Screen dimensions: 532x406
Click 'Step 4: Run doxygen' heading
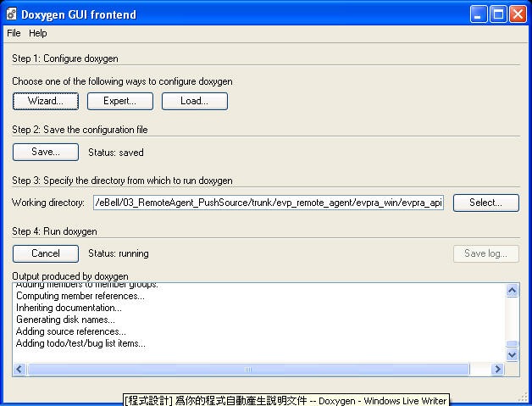(x=54, y=231)
